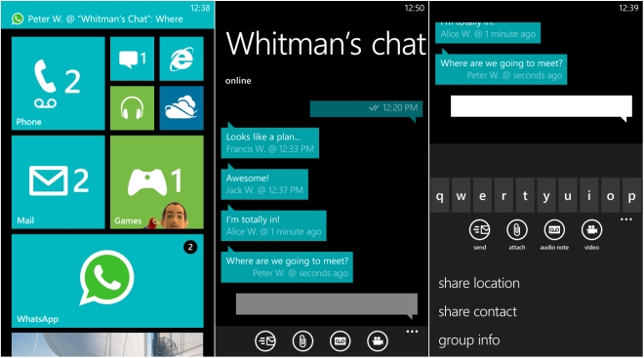Tap the Whitman's chat title header
This screenshot has width=644, height=358.
click(x=326, y=43)
